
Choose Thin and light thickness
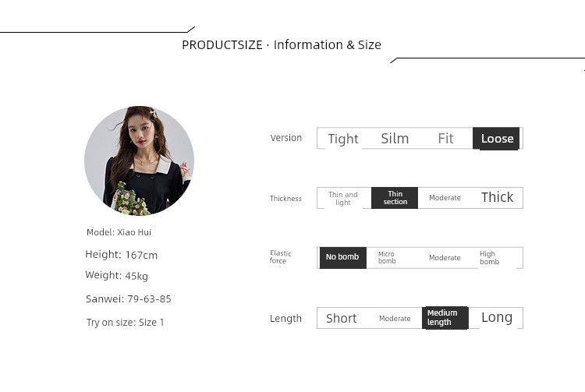[343, 199]
